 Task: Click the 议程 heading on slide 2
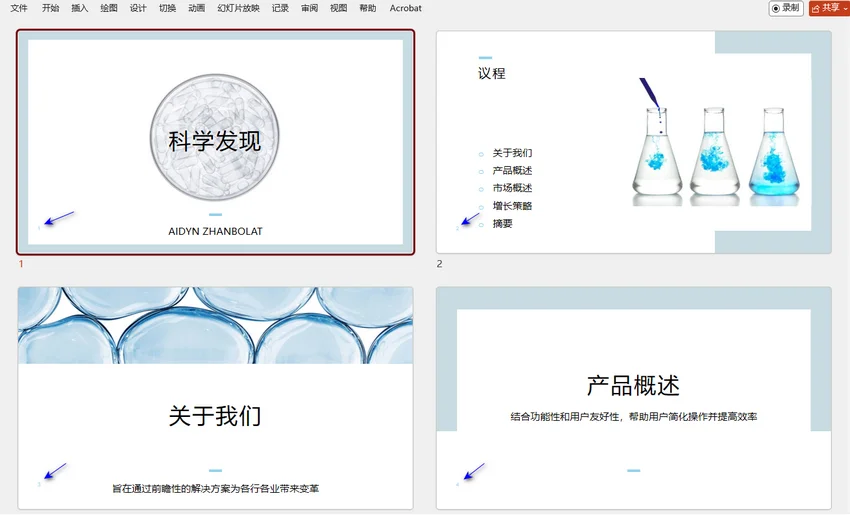(x=492, y=73)
